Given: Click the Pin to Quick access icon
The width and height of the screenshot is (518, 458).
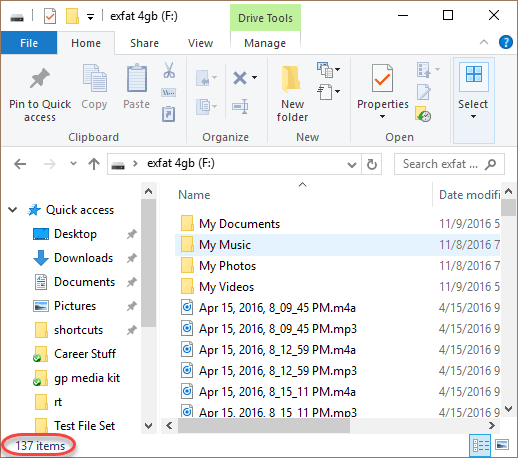Looking at the screenshot, I should [x=40, y=78].
